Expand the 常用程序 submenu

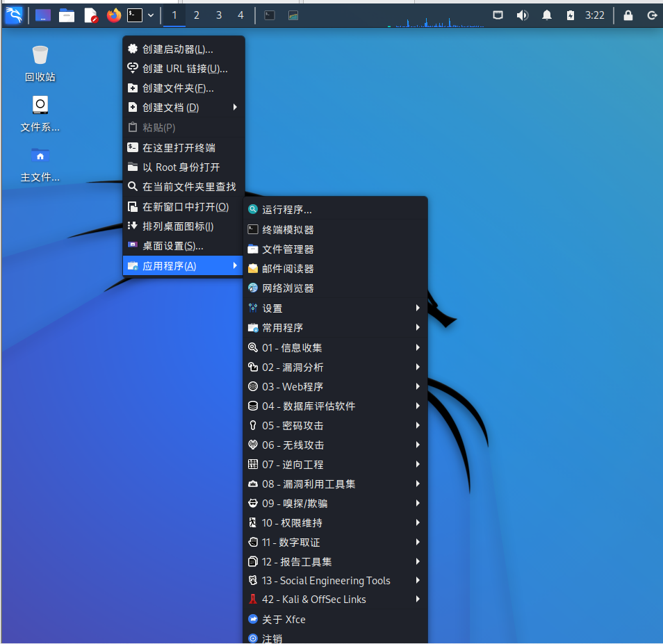tap(335, 327)
